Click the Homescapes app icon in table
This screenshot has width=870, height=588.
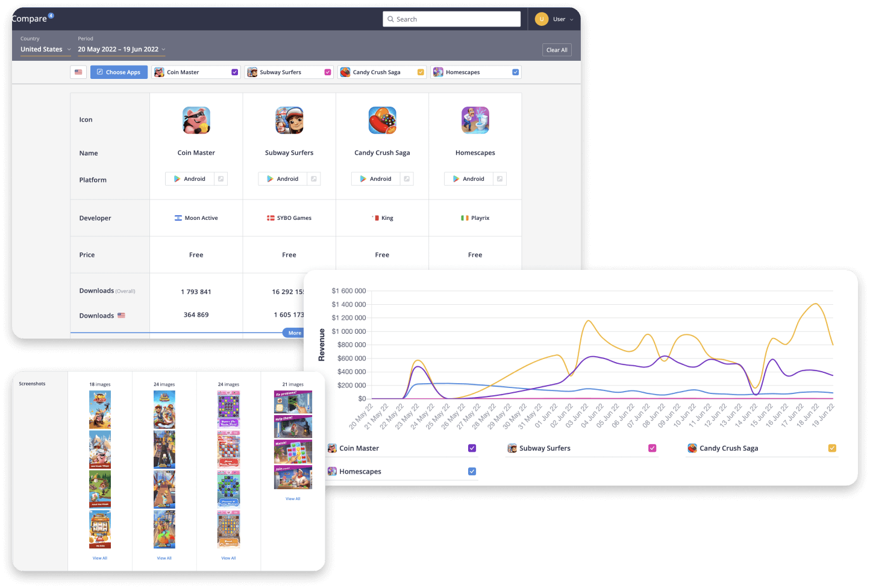click(x=475, y=120)
